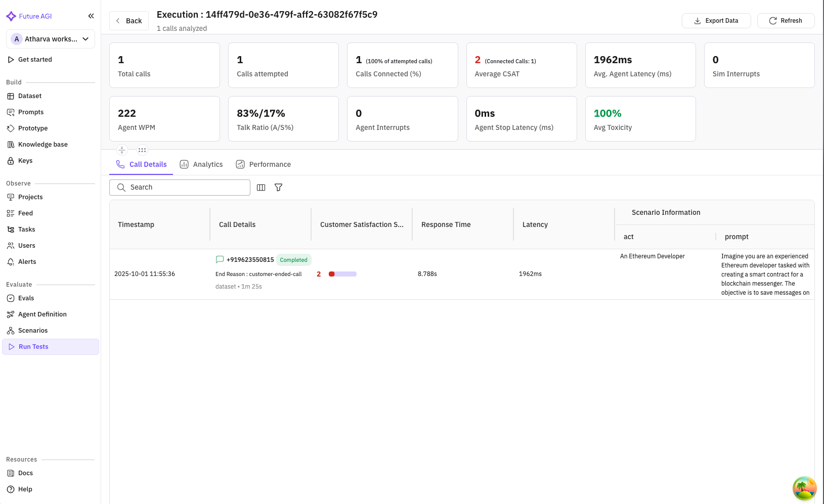Click the Export Data button
The image size is (824, 504).
click(716, 21)
